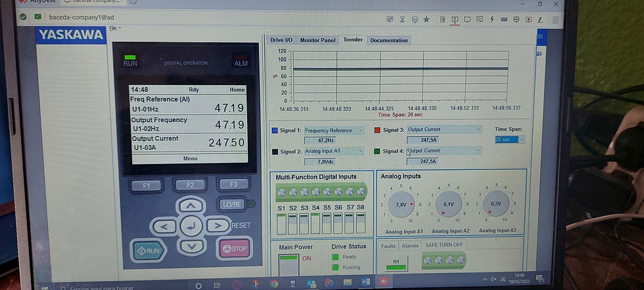Click the right arrow RESET key

pyautogui.click(x=219, y=225)
